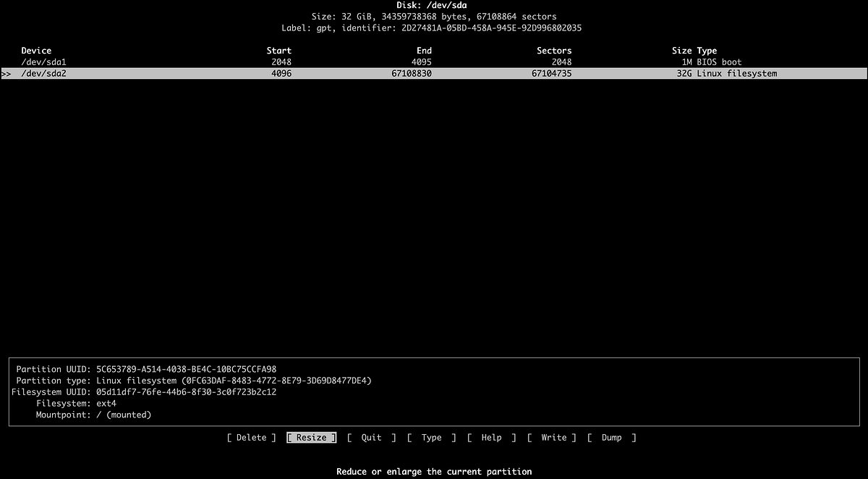The height and width of the screenshot is (479, 868).
Task: Click the gpt label identifier line
Action: (433, 28)
